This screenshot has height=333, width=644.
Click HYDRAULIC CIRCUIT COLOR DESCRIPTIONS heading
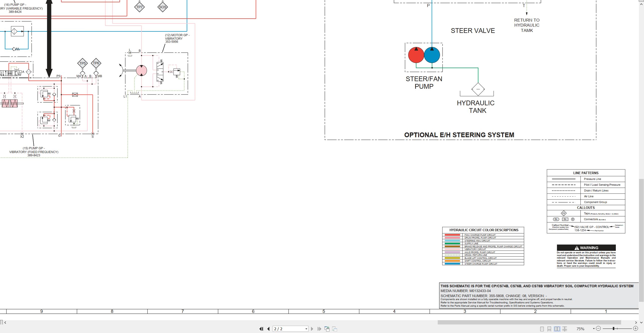point(484,230)
